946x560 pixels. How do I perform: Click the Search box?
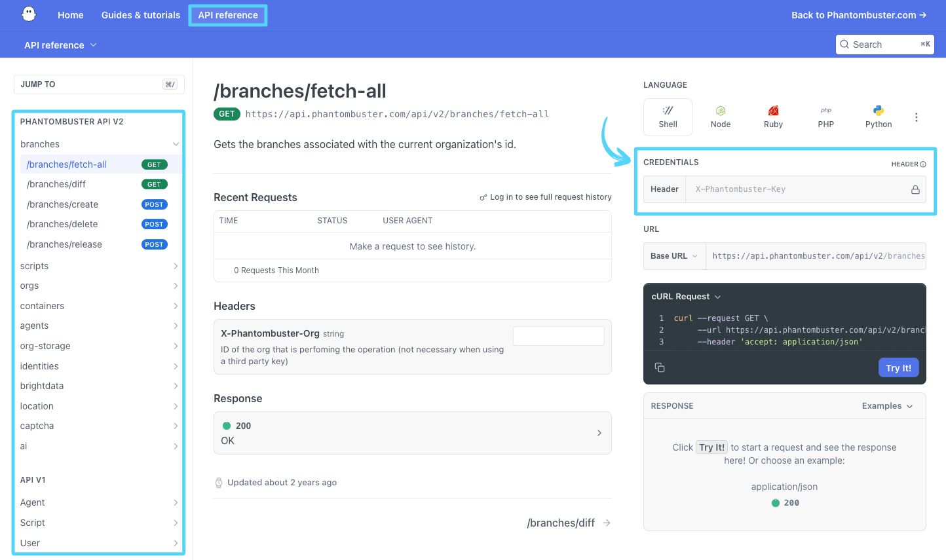885,45
